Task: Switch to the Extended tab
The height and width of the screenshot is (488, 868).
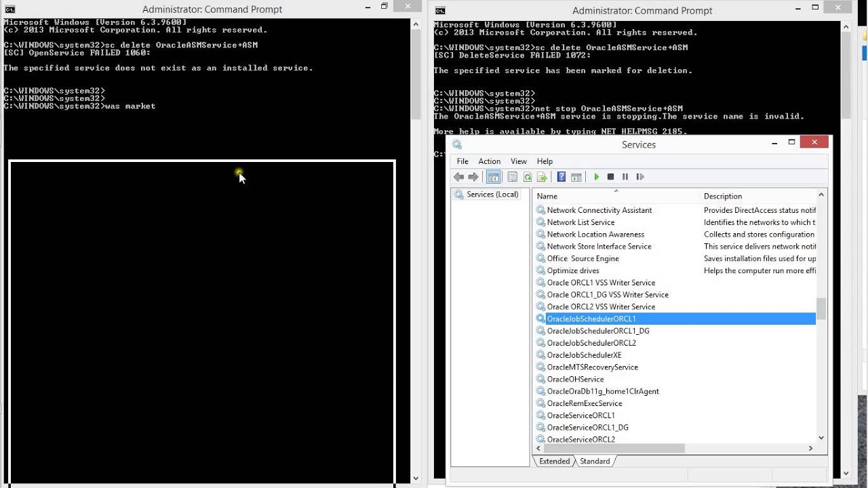Action: pyautogui.click(x=554, y=461)
